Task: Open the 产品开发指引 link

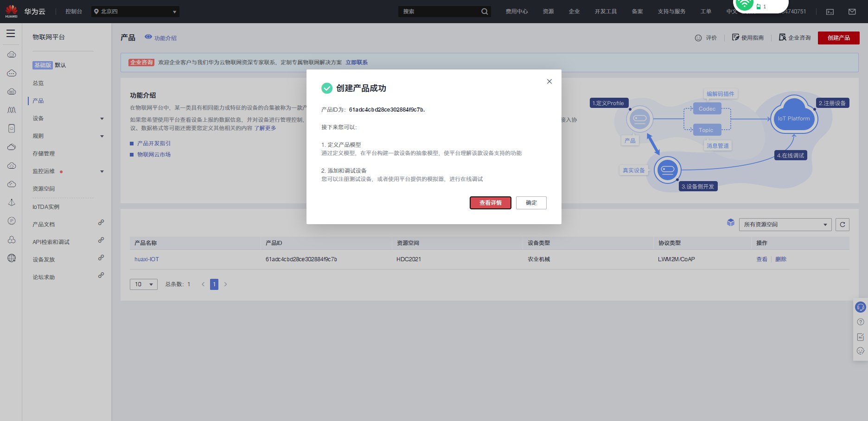Action: click(154, 144)
